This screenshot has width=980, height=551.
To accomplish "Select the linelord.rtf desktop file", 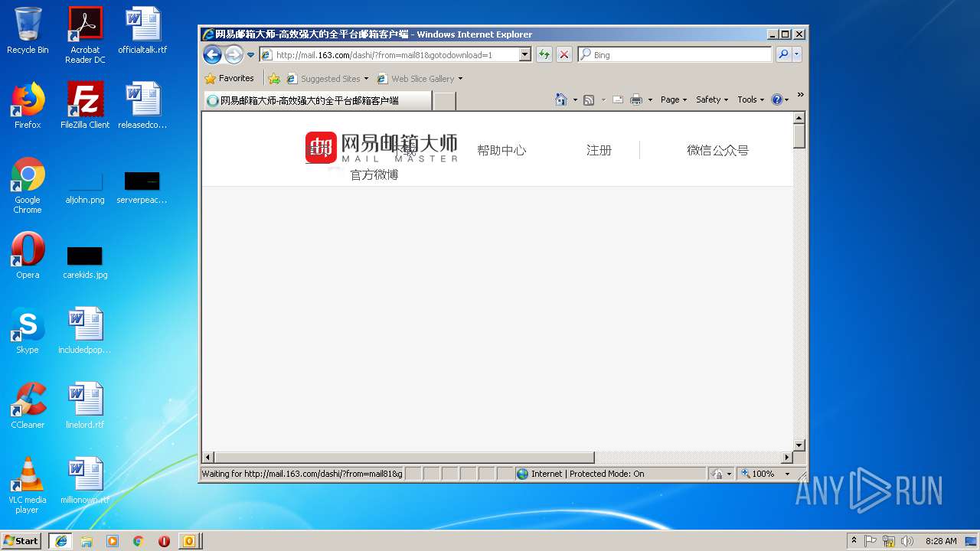I will 85,406.
